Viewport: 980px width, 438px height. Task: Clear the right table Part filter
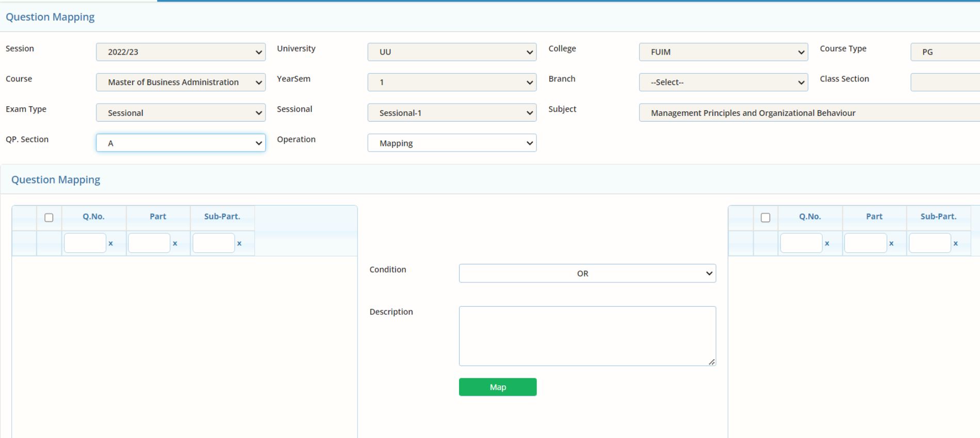click(x=891, y=243)
